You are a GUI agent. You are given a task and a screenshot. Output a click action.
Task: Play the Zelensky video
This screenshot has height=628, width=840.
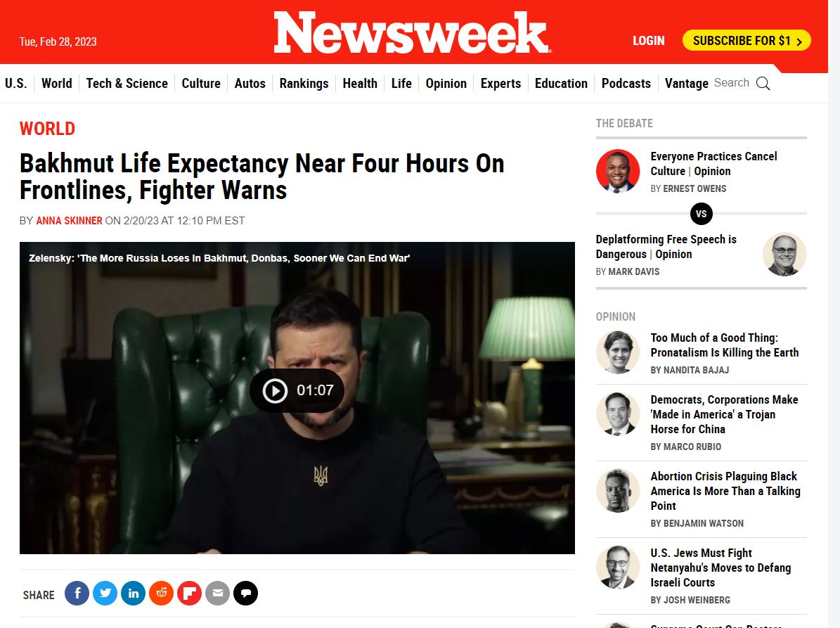297,390
